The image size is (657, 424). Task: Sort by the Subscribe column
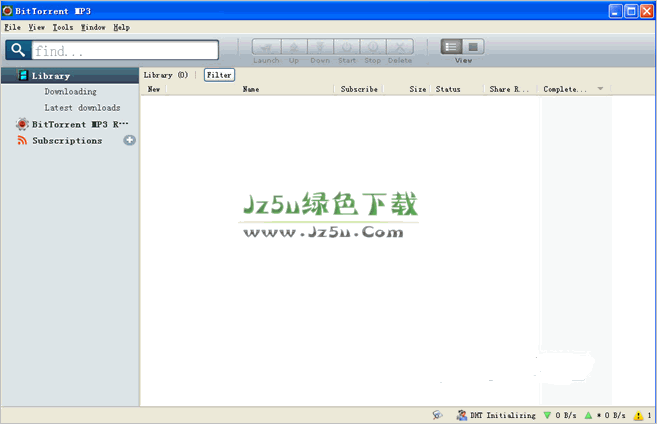(359, 89)
